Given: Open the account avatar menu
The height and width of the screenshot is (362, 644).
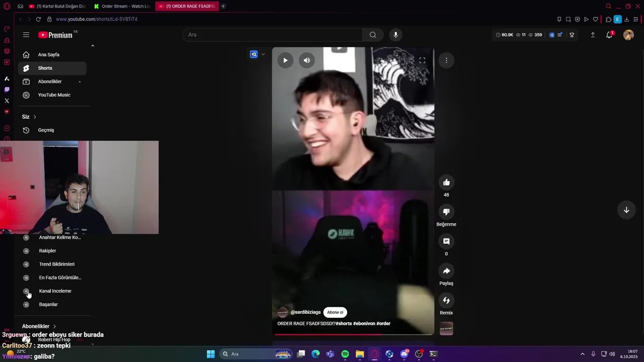Looking at the screenshot, I should point(628,35).
